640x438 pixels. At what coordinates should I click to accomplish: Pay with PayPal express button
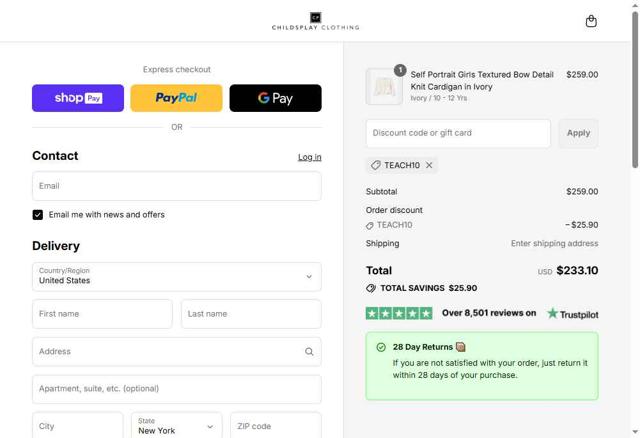[x=176, y=98]
